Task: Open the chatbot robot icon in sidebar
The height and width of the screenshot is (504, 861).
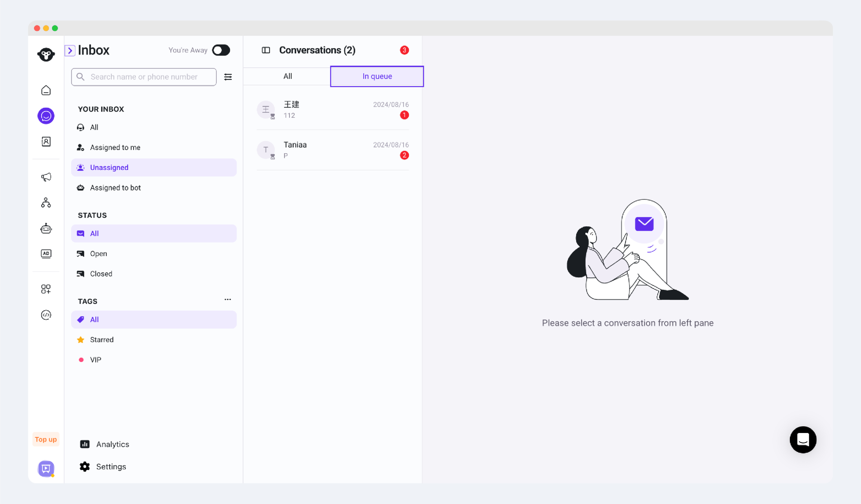Action: coord(46,228)
